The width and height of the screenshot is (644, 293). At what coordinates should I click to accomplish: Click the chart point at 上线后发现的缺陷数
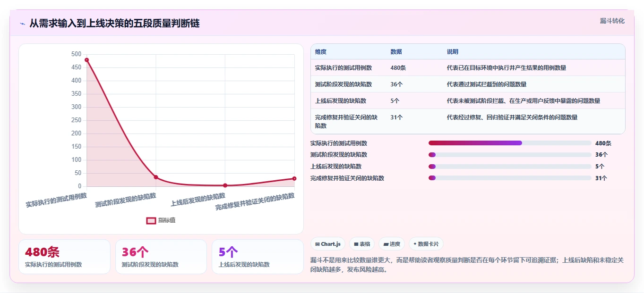tap(225, 185)
